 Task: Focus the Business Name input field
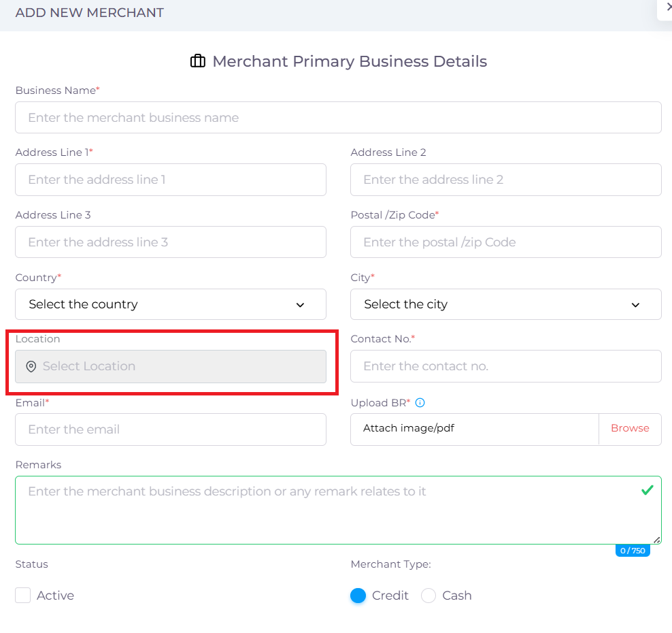pyautogui.click(x=338, y=118)
